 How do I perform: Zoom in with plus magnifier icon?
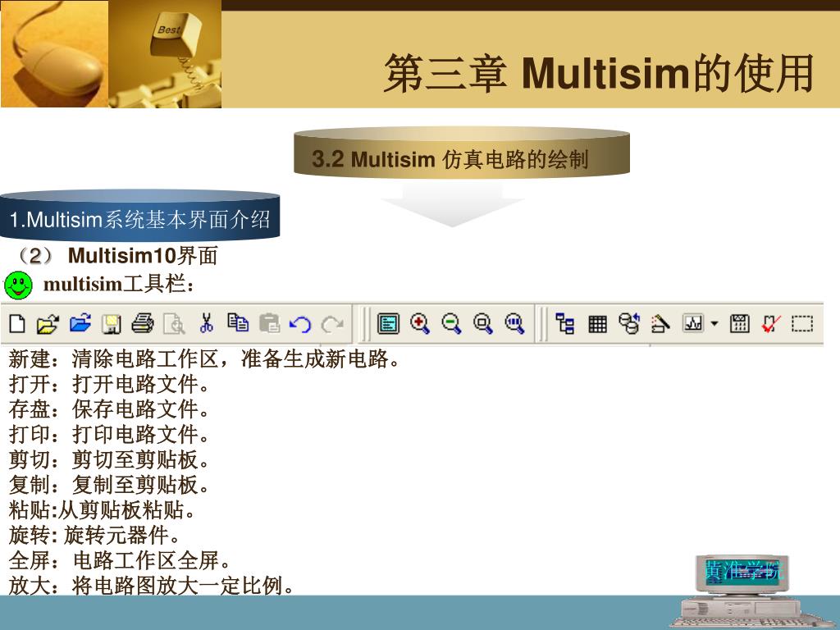coord(420,324)
